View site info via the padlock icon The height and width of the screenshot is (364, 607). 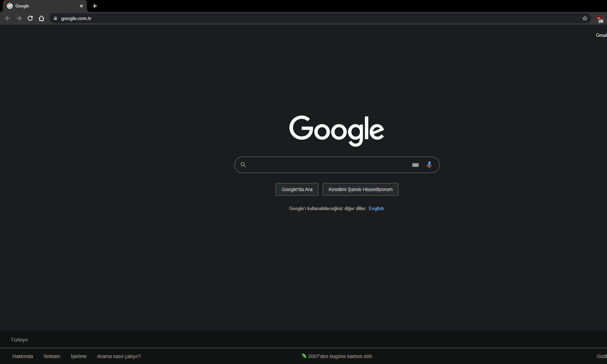click(x=55, y=18)
